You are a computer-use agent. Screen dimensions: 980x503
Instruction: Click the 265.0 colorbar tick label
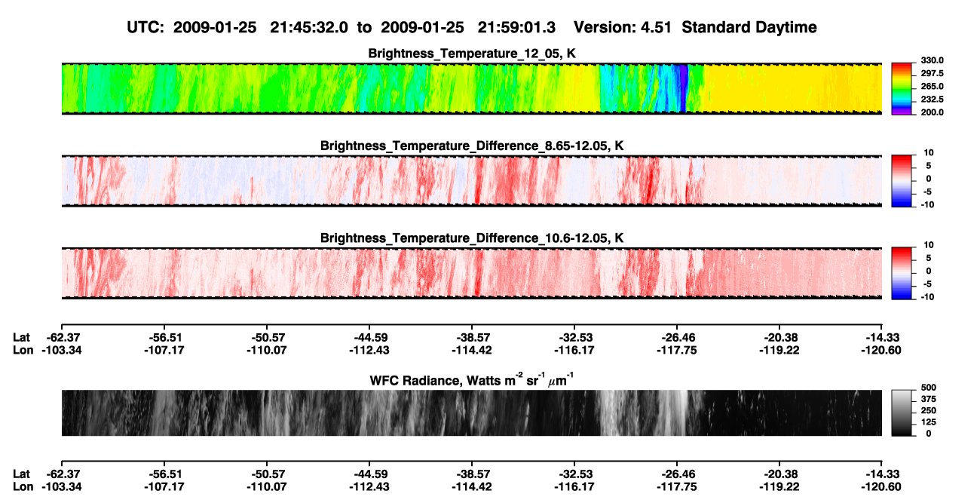[932, 86]
